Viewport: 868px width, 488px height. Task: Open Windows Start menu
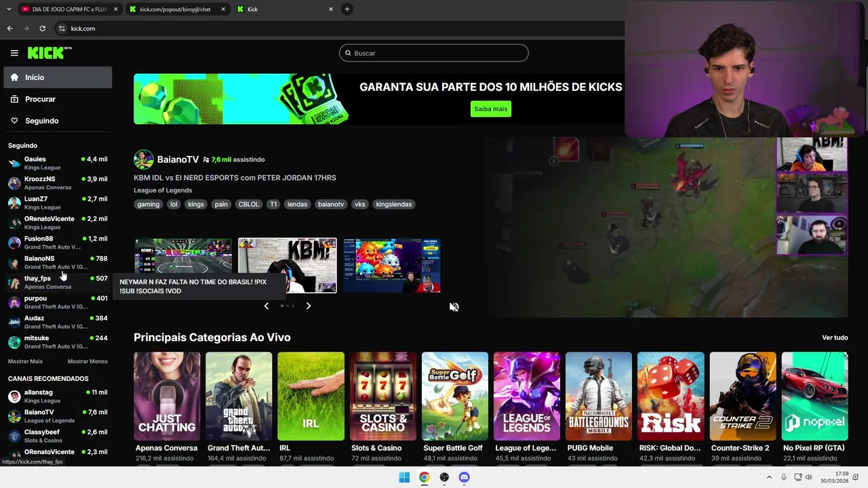404,477
